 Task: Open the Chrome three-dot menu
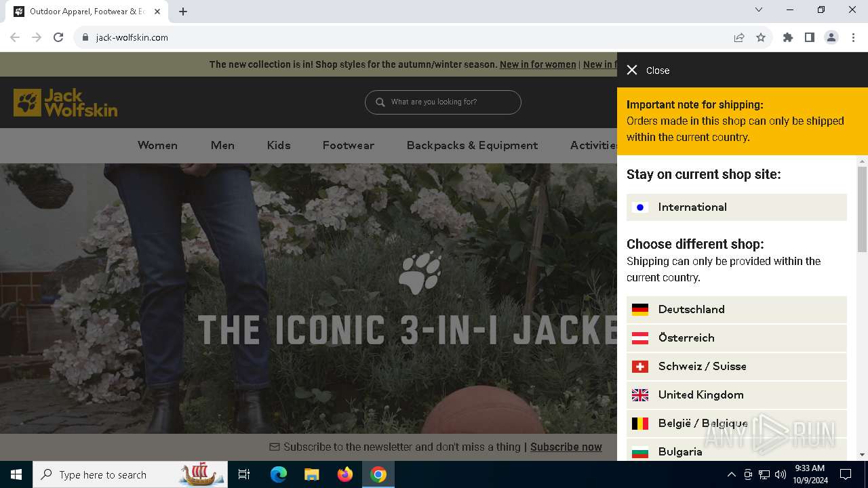[x=853, y=37]
